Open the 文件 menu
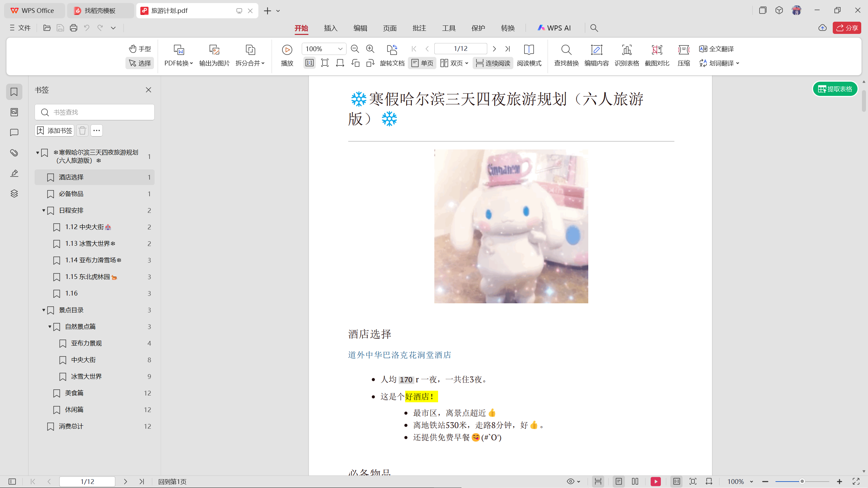Viewport: 868px width, 488px height. click(20, 28)
